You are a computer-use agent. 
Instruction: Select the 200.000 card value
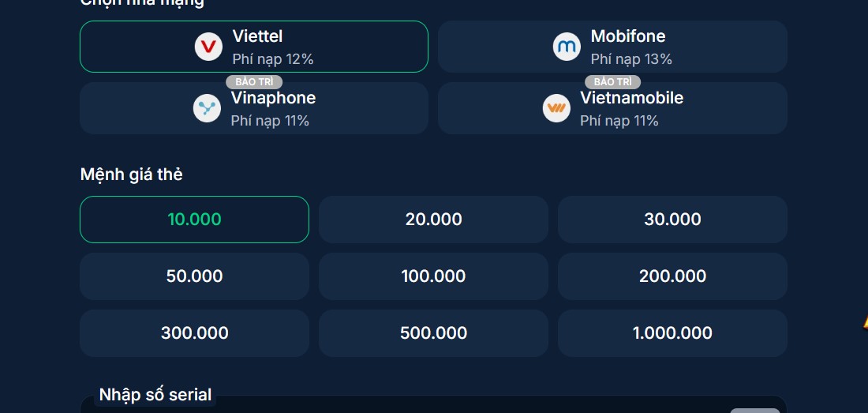click(x=672, y=276)
